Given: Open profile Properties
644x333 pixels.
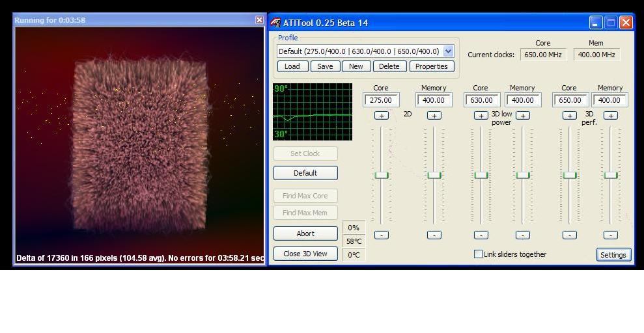Looking at the screenshot, I should pos(432,66).
